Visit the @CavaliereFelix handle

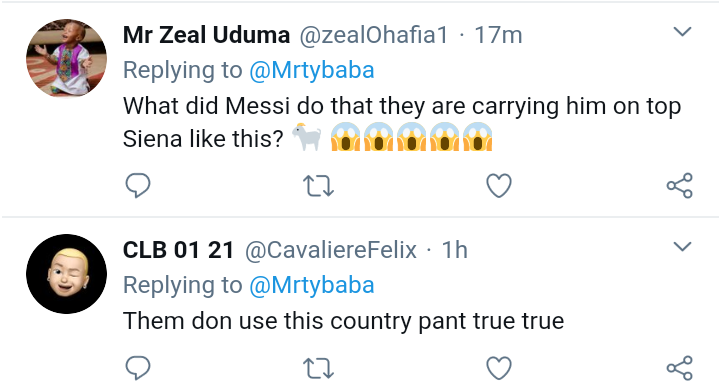pos(331,250)
